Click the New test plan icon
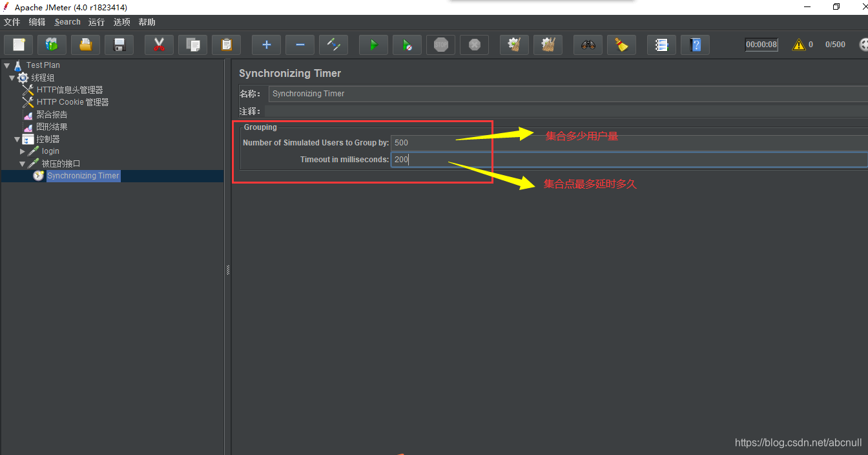868x455 pixels. (x=19, y=45)
